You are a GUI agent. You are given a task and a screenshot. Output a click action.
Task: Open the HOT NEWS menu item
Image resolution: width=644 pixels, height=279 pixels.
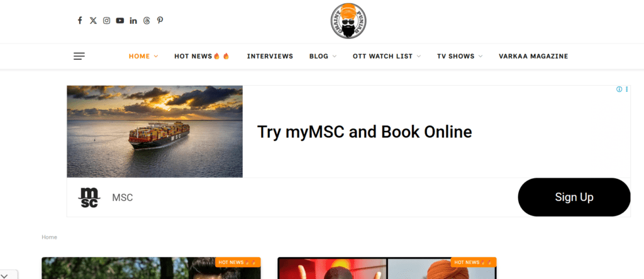coord(202,57)
